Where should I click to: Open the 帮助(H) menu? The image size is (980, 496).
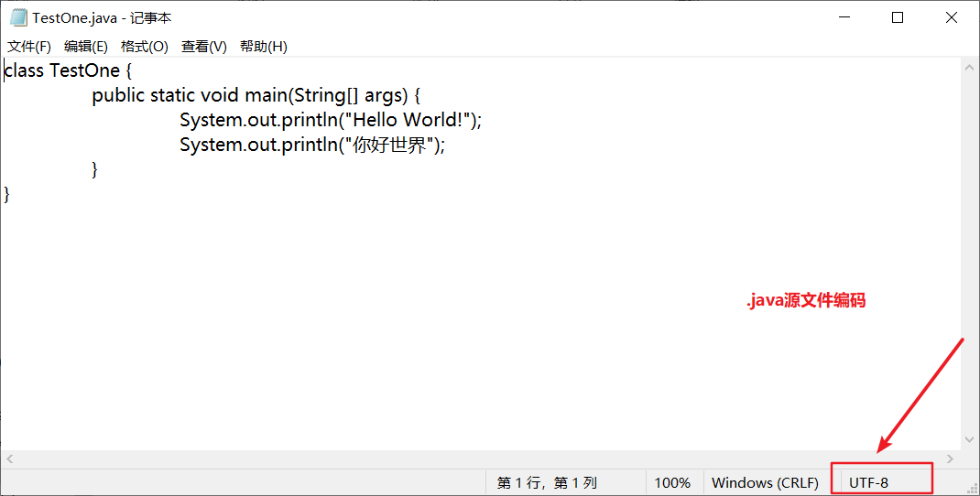[263, 47]
